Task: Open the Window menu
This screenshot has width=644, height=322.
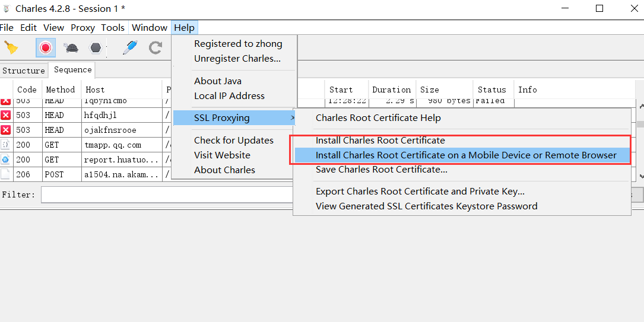Action: pyautogui.click(x=150, y=28)
